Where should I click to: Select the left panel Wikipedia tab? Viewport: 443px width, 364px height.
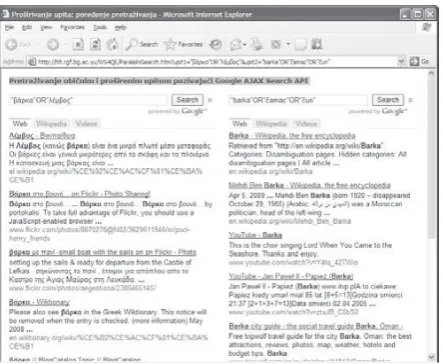51,124
